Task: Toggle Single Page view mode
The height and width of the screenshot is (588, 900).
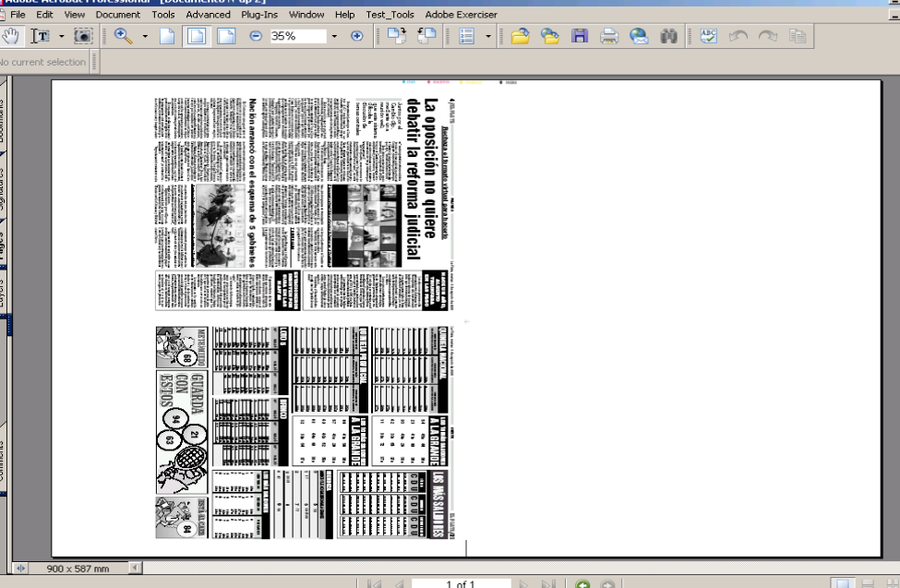Action: click(x=166, y=37)
